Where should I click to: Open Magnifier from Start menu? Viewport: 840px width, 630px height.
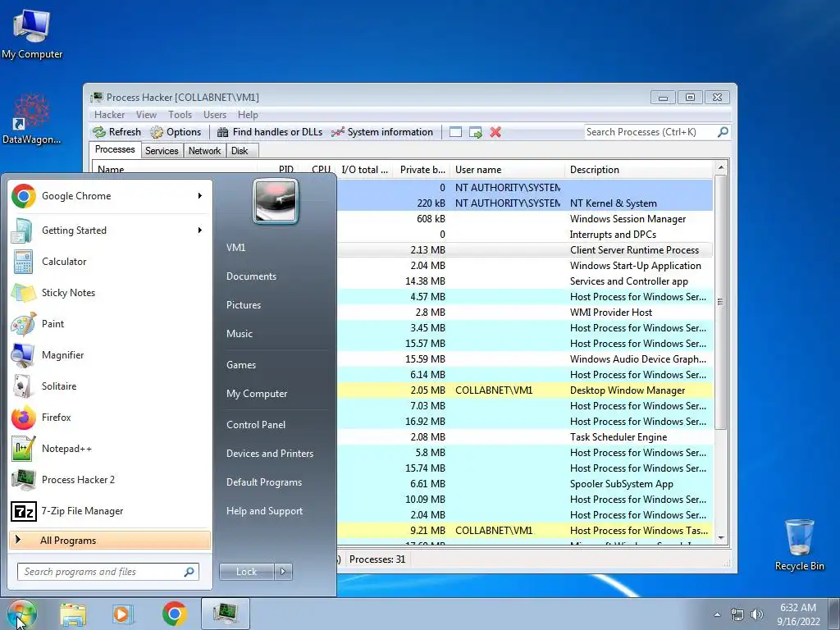tap(110, 354)
